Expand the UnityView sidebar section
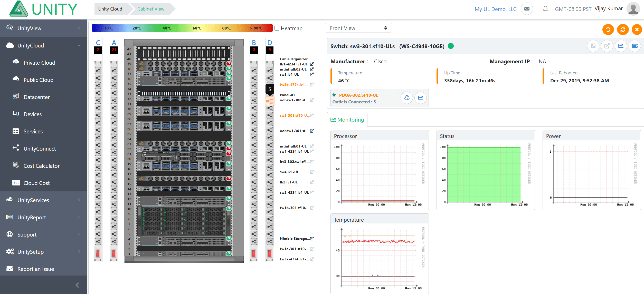 coord(43,28)
